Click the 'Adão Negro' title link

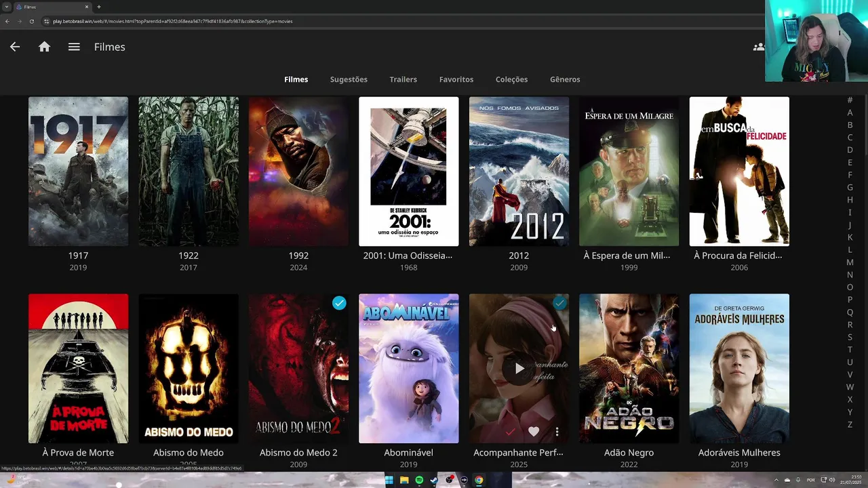(x=629, y=453)
